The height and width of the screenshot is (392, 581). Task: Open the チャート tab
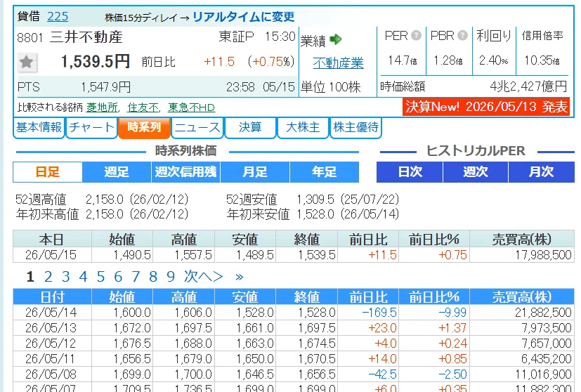91,127
